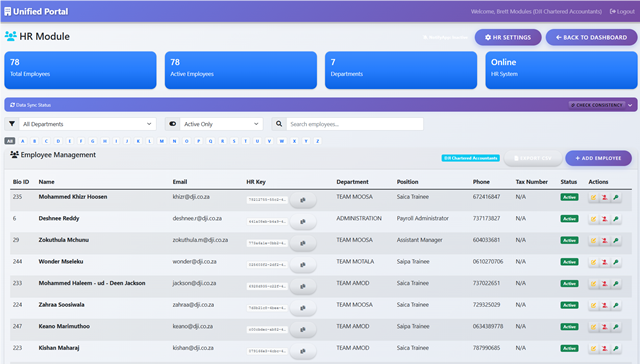Click email khizr@dji.co.za

tap(191, 197)
